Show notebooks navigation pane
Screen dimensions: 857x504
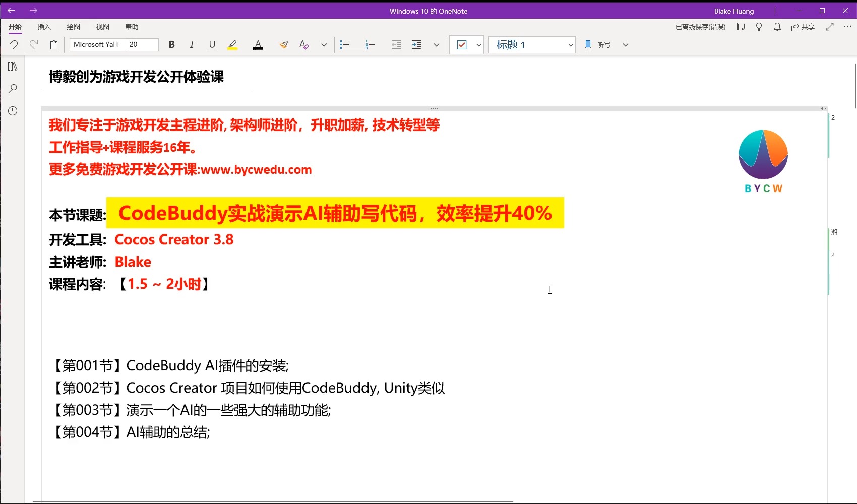[x=13, y=67]
